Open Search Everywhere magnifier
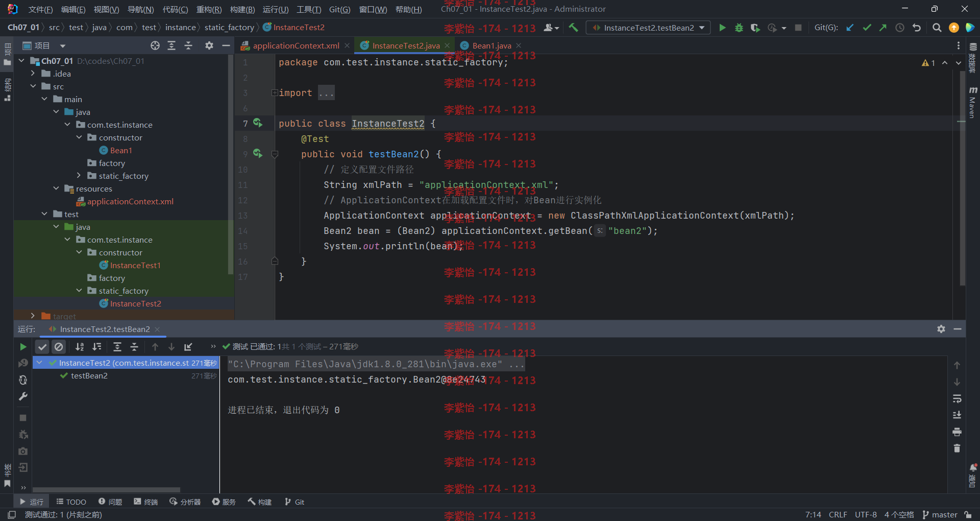This screenshot has width=980, height=521. coord(937,28)
